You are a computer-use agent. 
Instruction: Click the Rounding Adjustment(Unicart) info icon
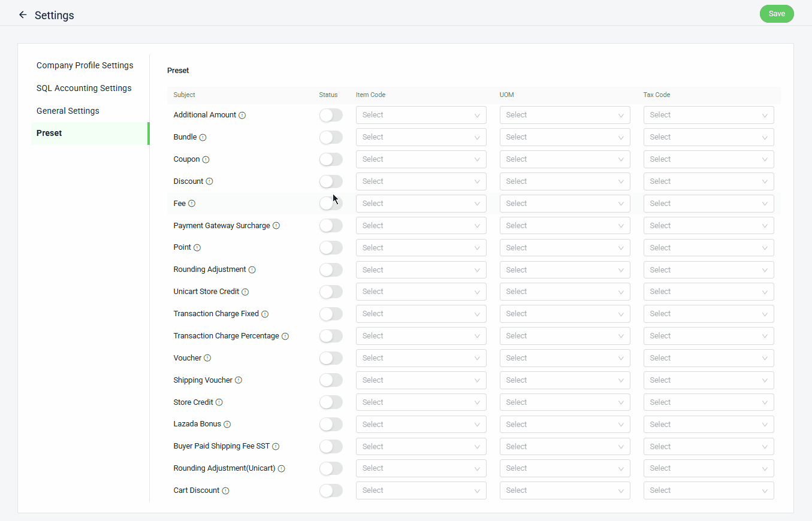click(x=281, y=468)
